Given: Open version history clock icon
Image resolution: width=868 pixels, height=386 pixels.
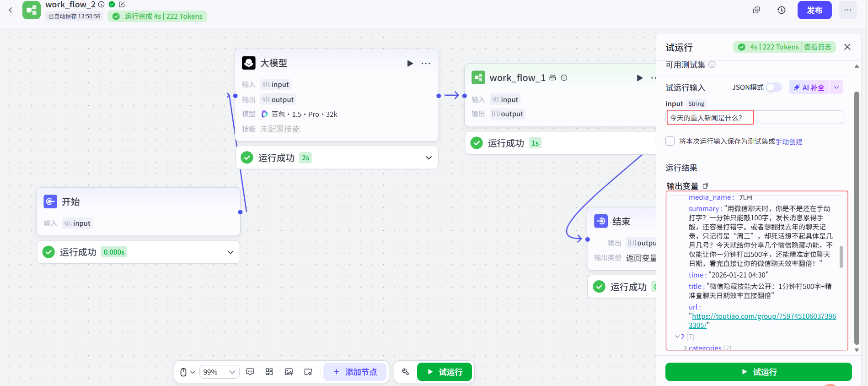Looking at the screenshot, I should (781, 10).
